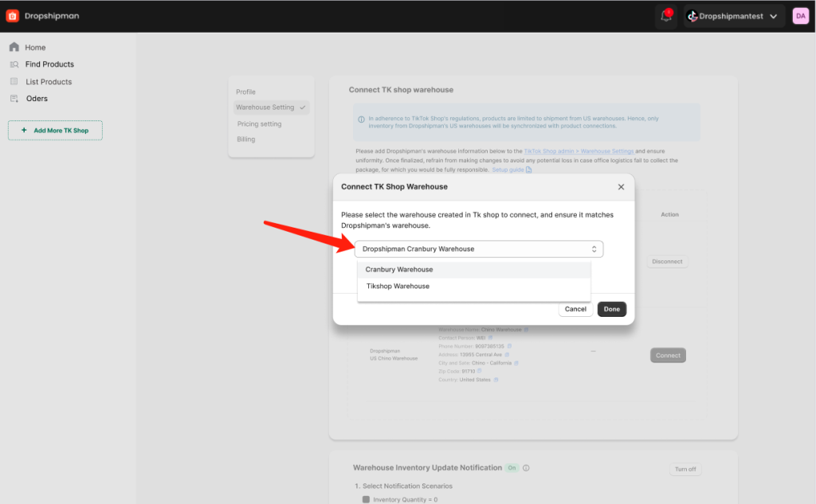The image size is (816, 504).
Task: Click the Connect TK shop warehouse heading
Action: [x=402, y=90]
